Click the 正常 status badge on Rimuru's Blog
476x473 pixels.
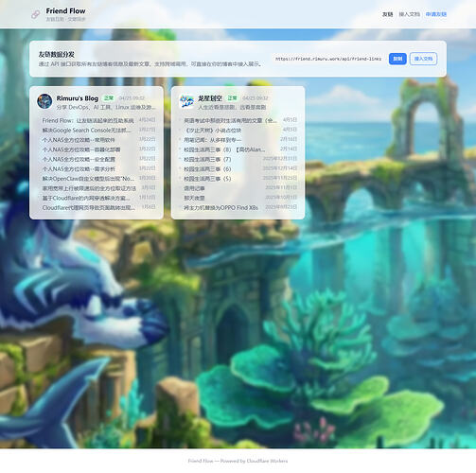(x=109, y=98)
